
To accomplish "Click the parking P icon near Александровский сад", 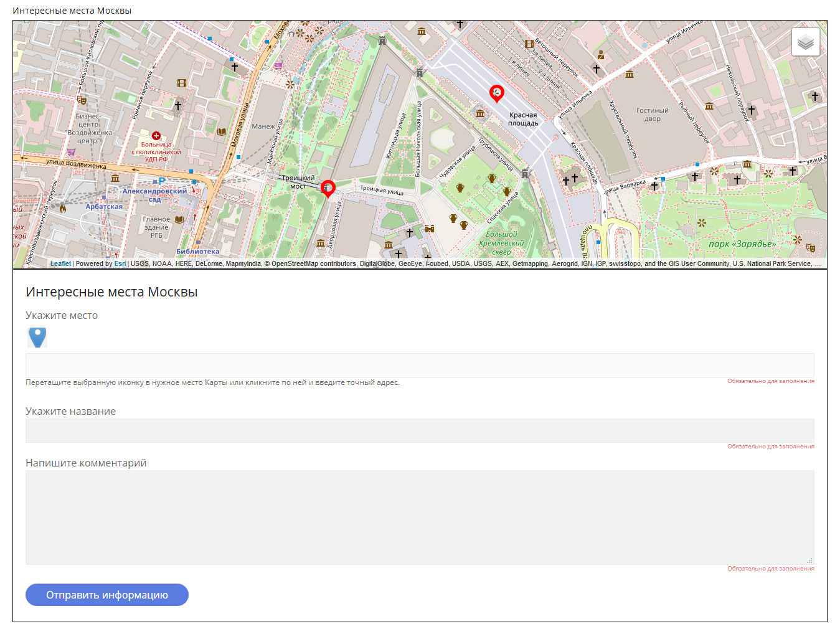I will point(160,180).
